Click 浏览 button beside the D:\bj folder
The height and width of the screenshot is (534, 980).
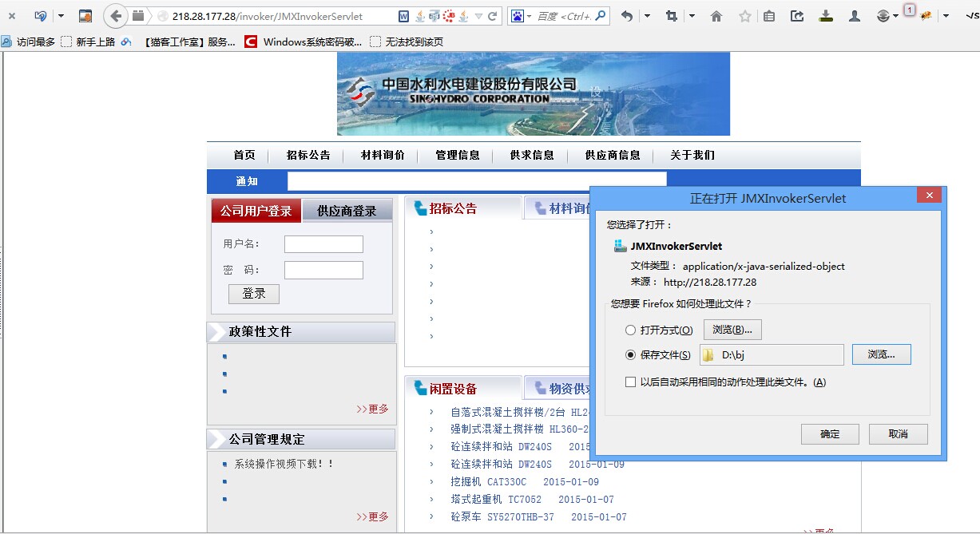click(x=881, y=354)
